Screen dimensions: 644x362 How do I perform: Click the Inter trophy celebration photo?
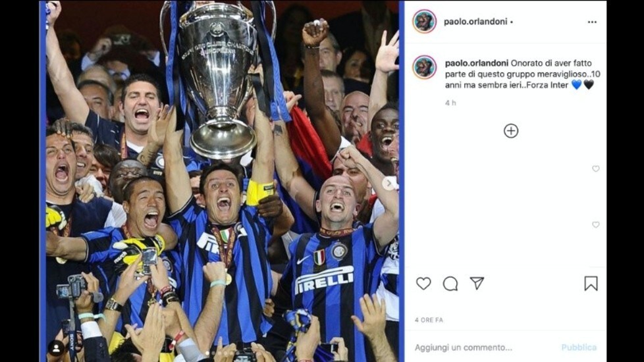(222, 181)
